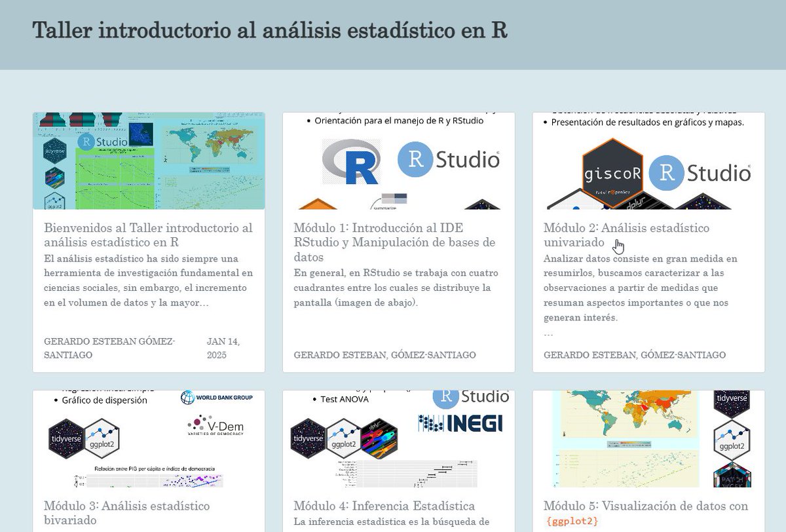Click the tidyverse hex sticker in Módulo 4
The width and height of the screenshot is (786, 532).
click(307, 439)
